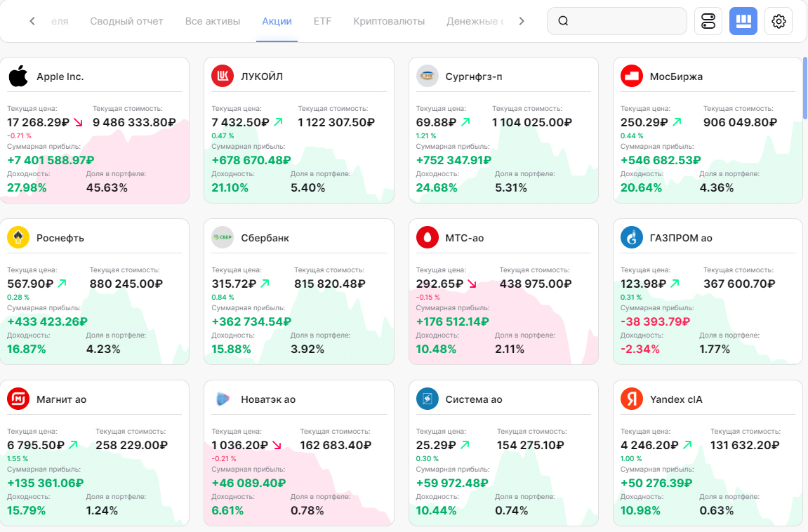
Task: Open the Yandex clA card title
Action: tap(676, 399)
